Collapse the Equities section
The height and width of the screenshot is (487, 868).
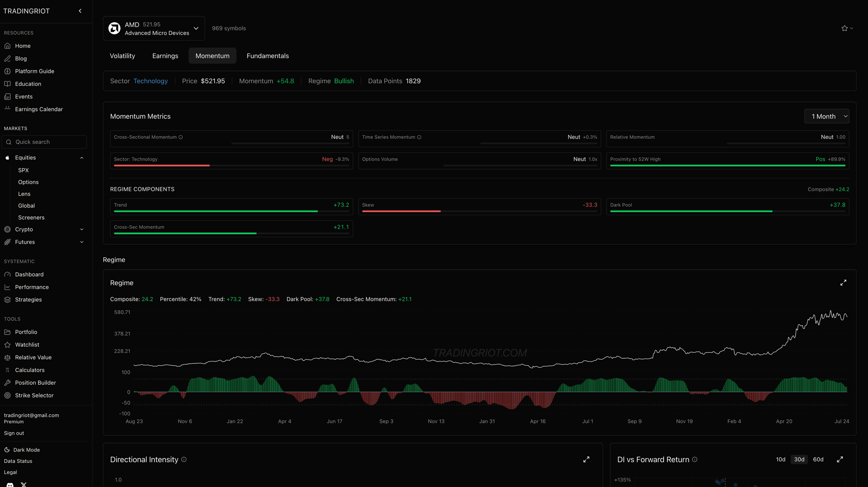pyautogui.click(x=82, y=158)
